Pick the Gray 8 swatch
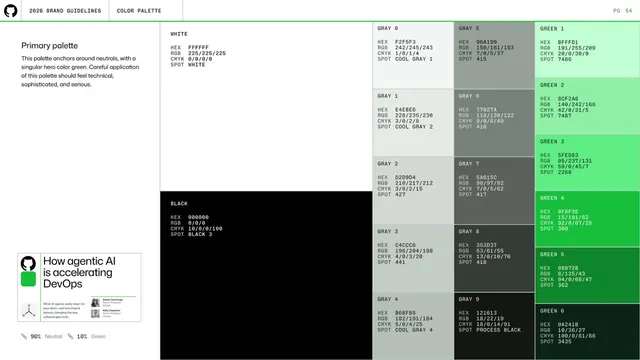The height and width of the screenshot is (360, 640). [494, 258]
